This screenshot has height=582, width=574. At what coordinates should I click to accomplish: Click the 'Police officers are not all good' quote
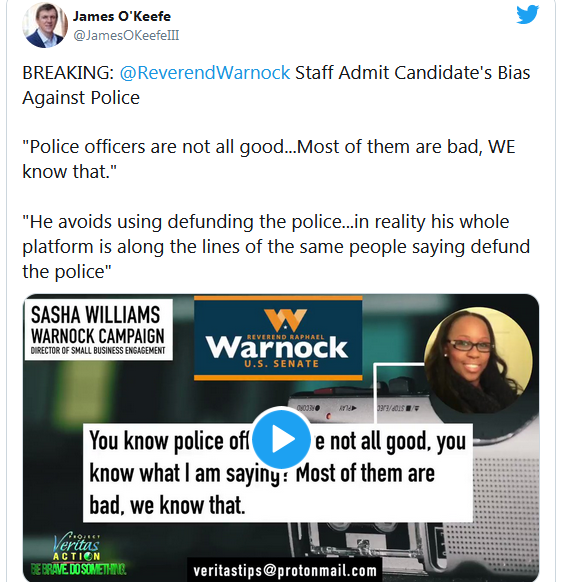(268, 159)
